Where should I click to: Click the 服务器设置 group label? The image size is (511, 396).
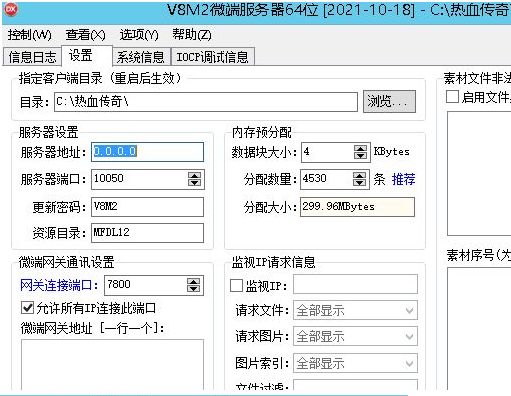coord(48,132)
